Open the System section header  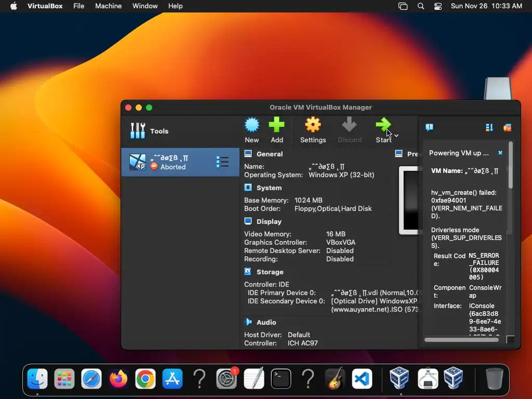click(x=269, y=188)
